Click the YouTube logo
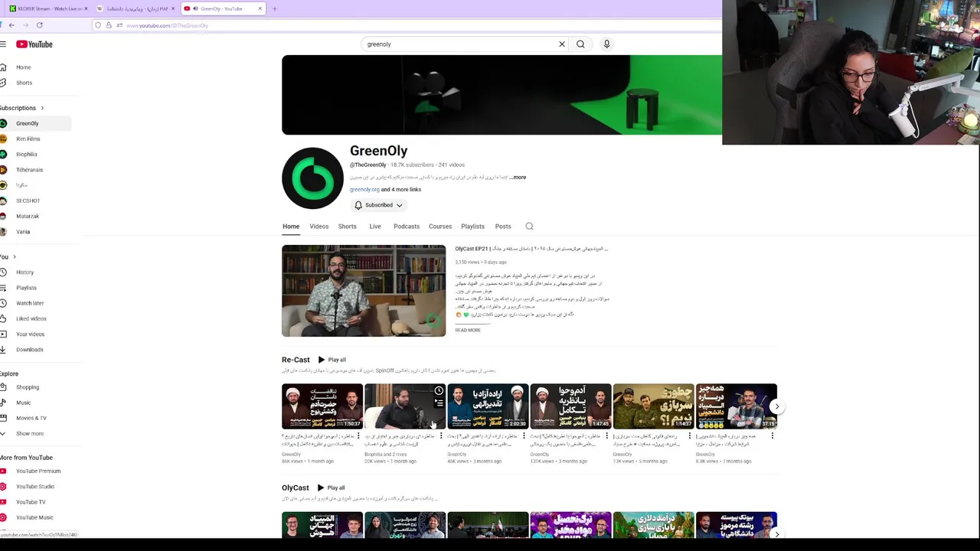Viewport: 980px width, 551px height. pos(34,44)
